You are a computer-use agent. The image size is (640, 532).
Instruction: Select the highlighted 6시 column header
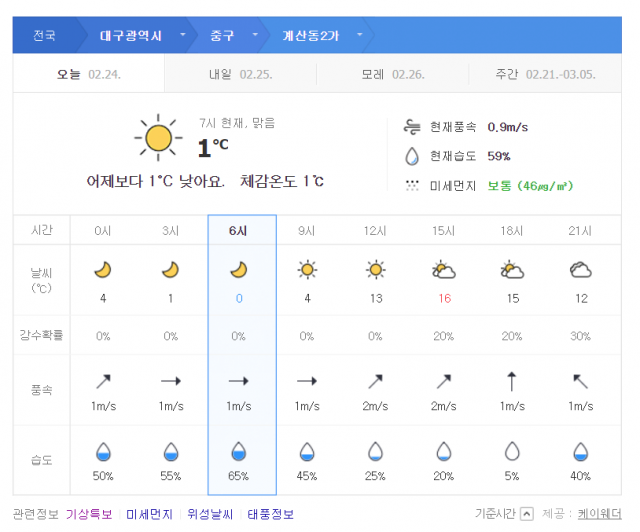pos(238,231)
